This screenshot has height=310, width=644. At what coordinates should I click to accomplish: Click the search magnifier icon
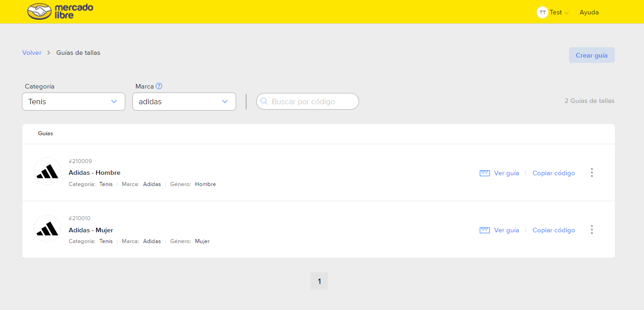(x=264, y=102)
